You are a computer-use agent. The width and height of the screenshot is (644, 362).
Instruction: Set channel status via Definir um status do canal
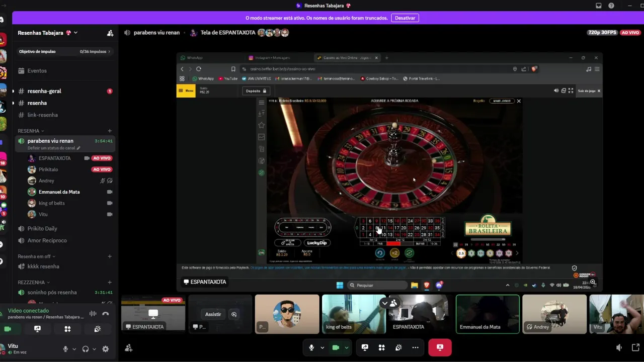(53, 148)
